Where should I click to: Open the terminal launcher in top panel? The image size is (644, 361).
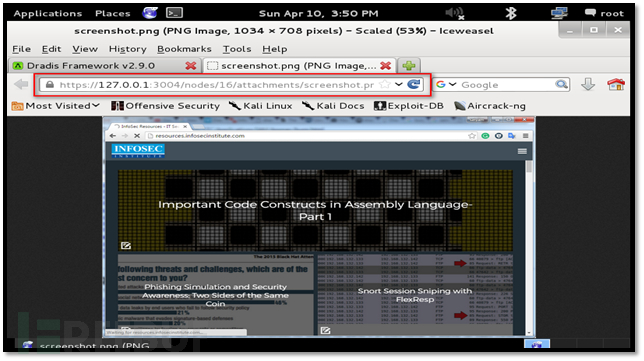tap(174, 13)
